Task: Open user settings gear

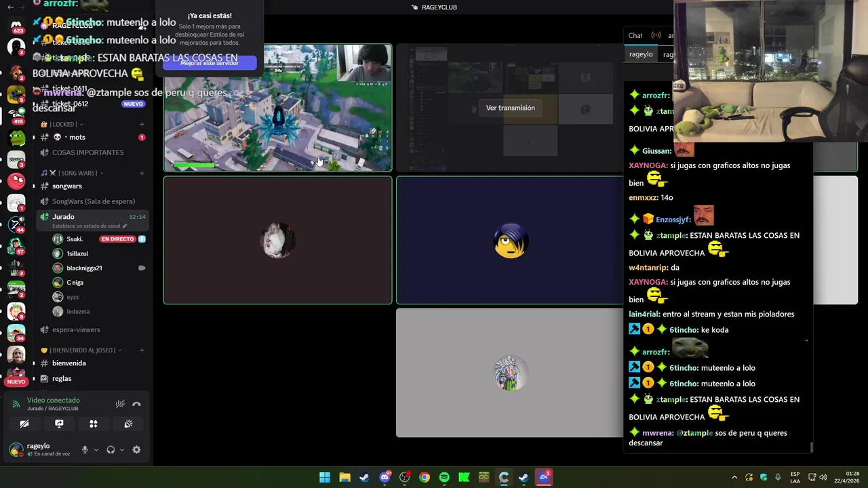Action: click(136, 449)
